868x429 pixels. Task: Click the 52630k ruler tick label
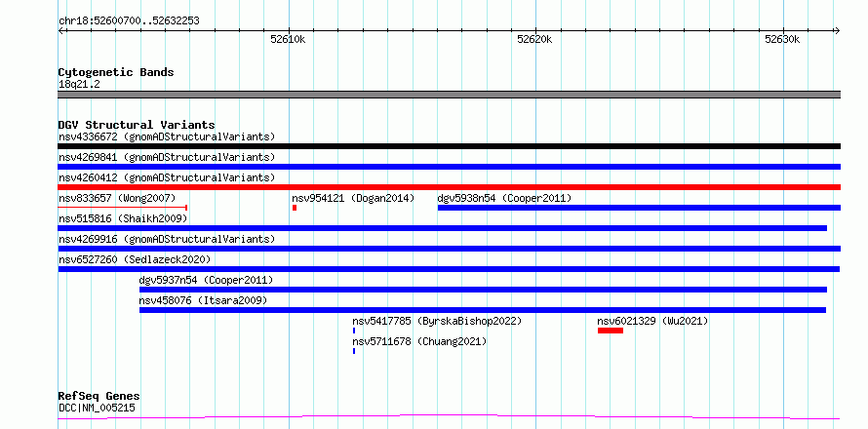[x=782, y=39]
